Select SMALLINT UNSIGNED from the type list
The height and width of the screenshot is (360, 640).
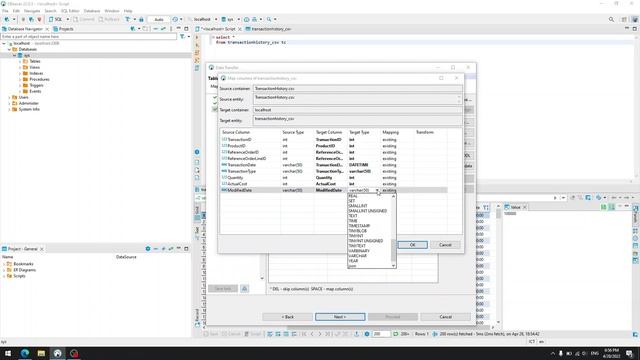pyautogui.click(x=367, y=211)
